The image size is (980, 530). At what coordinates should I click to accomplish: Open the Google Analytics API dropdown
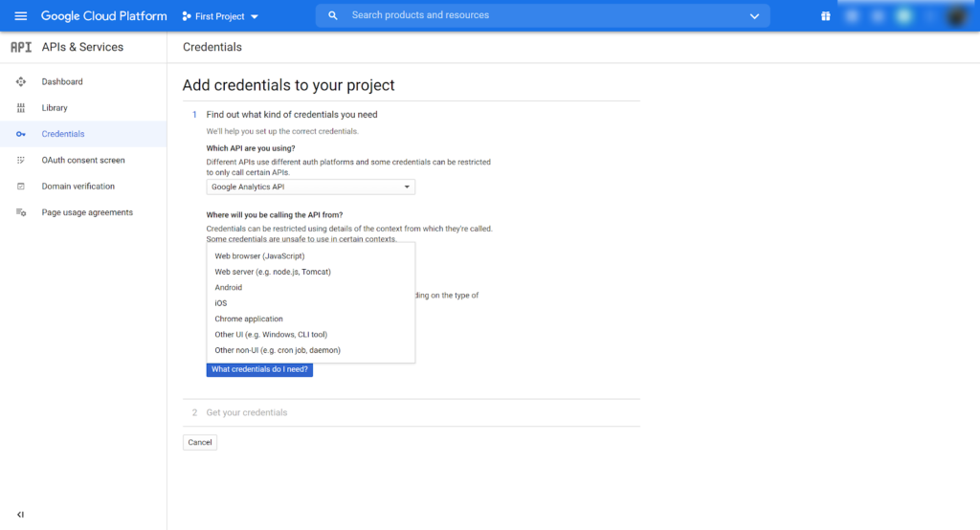click(311, 187)
